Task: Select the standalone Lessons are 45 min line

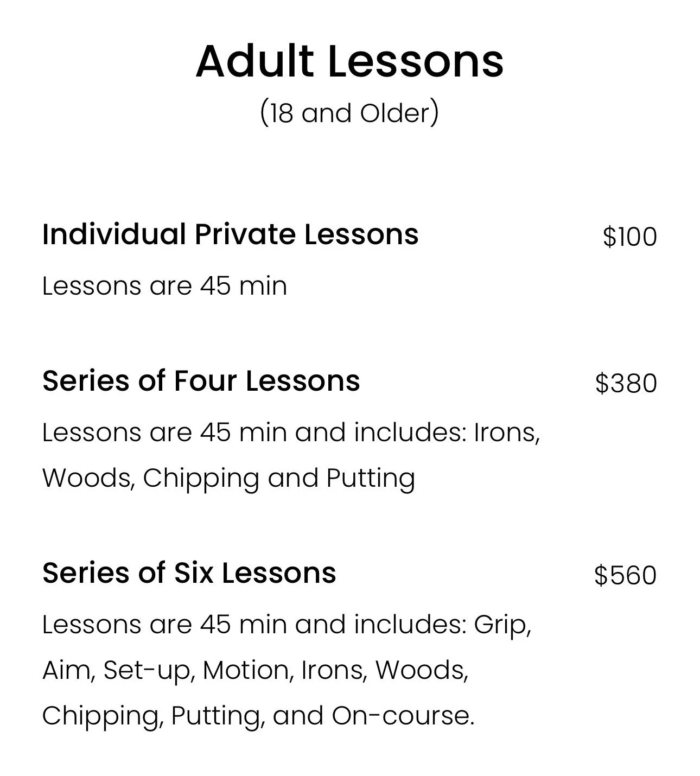Action: point(164,285)
